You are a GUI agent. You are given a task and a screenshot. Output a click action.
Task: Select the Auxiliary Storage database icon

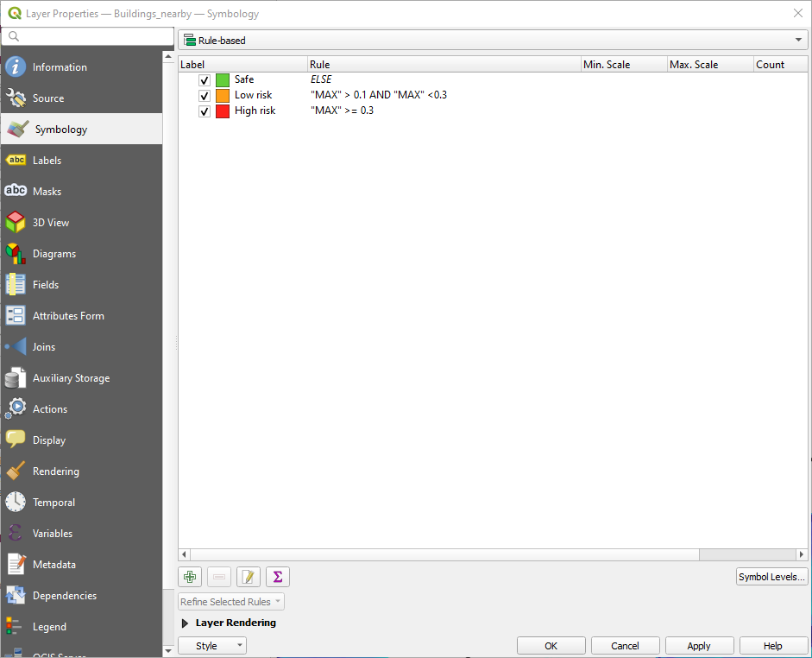(16, 378)
